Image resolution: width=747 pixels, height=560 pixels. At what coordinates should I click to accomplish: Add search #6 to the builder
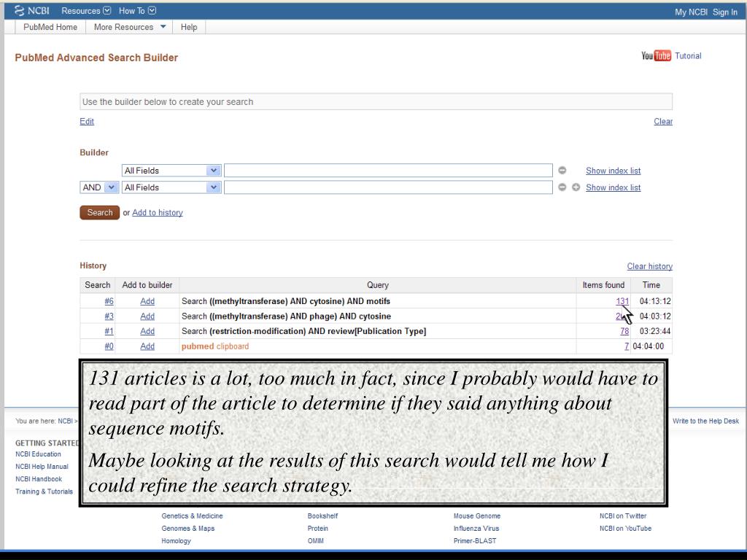click(147, 301)
